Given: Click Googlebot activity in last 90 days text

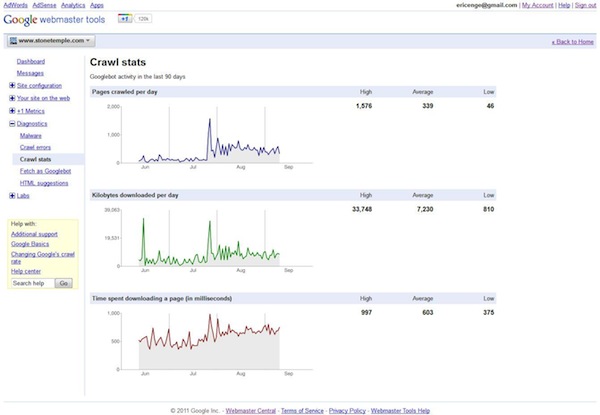Looking at the screenshot, I should point(137,76).
